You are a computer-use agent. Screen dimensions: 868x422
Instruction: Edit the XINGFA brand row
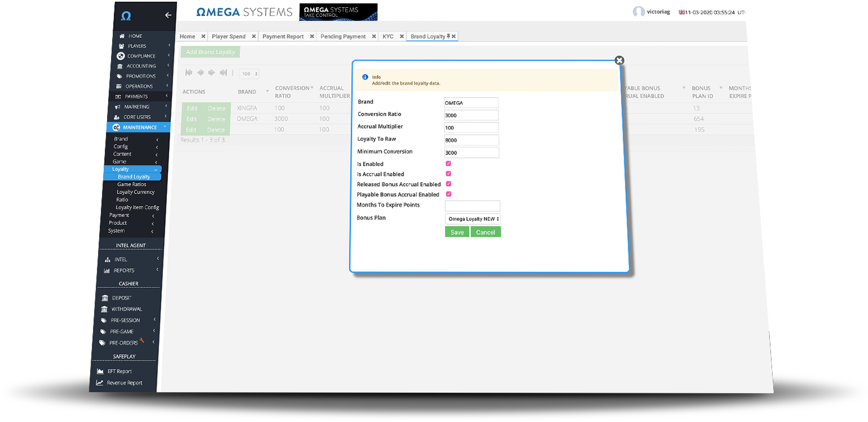[192, 108]
